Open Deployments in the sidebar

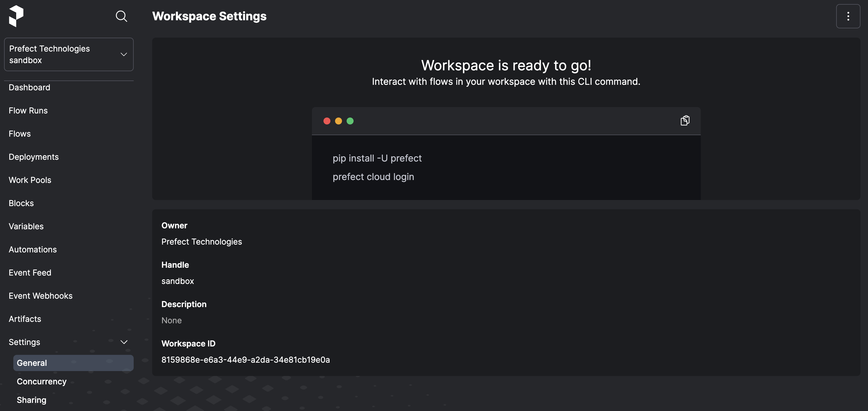click(x=34, y=157)
